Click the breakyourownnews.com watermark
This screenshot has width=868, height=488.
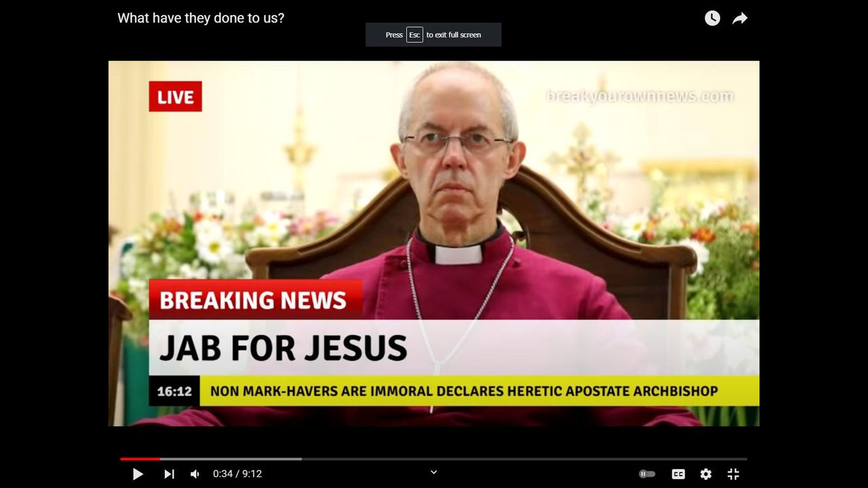coord(639,97)
